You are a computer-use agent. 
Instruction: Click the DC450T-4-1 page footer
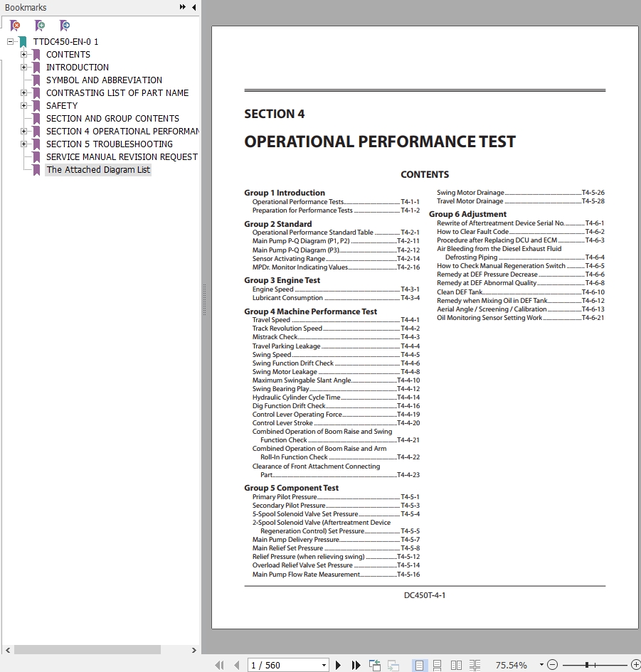425,595
